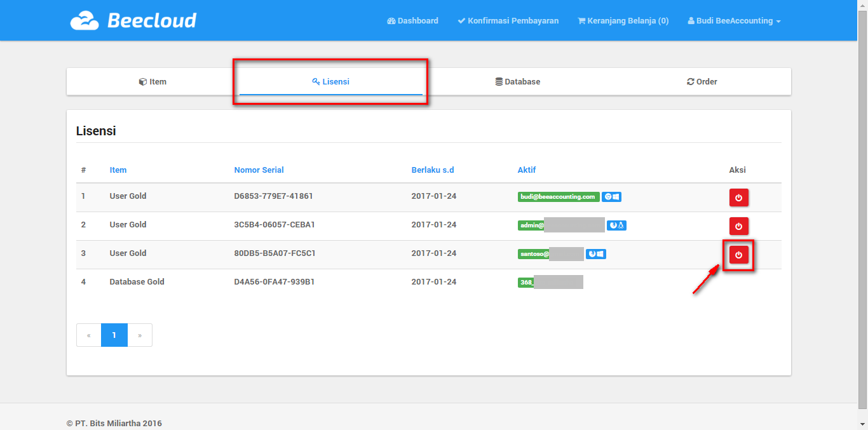Select page 1 in pagination
Viewport: 868px width, 430px height.
click(114, 335)
